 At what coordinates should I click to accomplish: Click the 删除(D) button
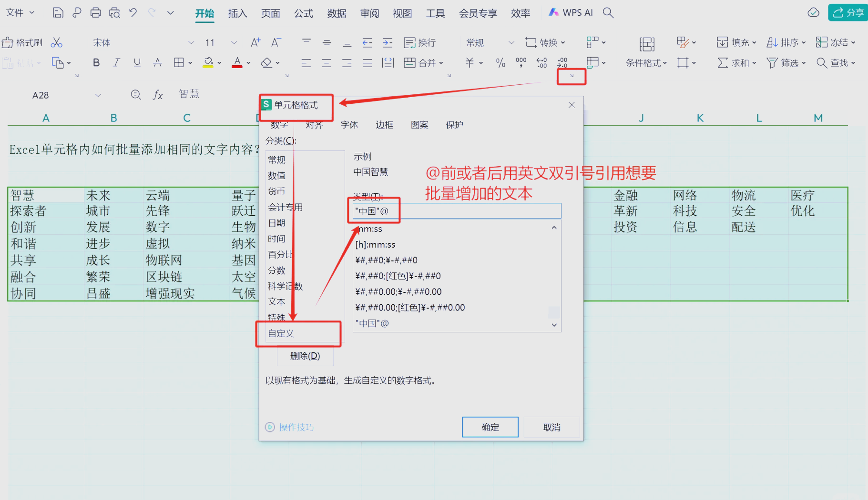(x=305, y=356)
